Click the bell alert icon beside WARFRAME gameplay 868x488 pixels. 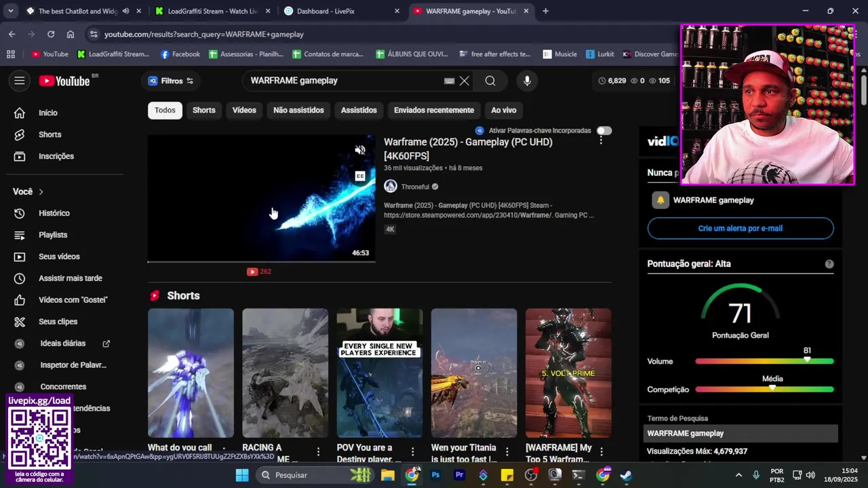[x=660, y=200]
